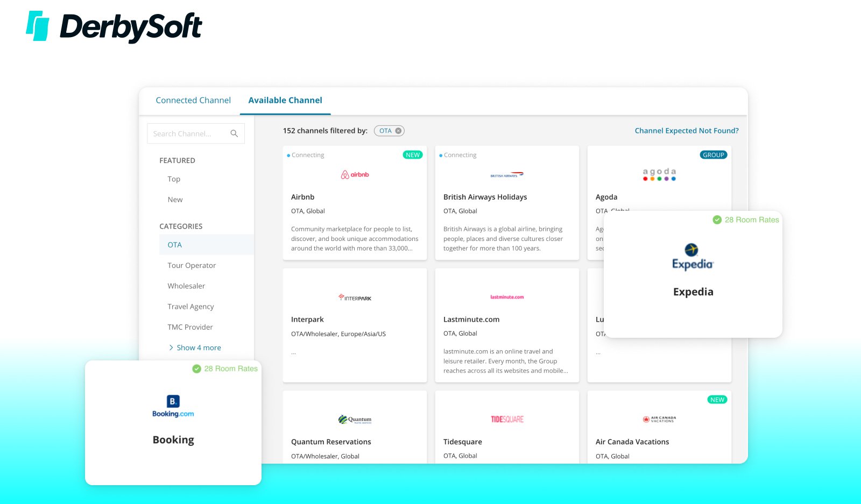861x504 pixels.
Task: Choose the OTA category
Action: 207,245
